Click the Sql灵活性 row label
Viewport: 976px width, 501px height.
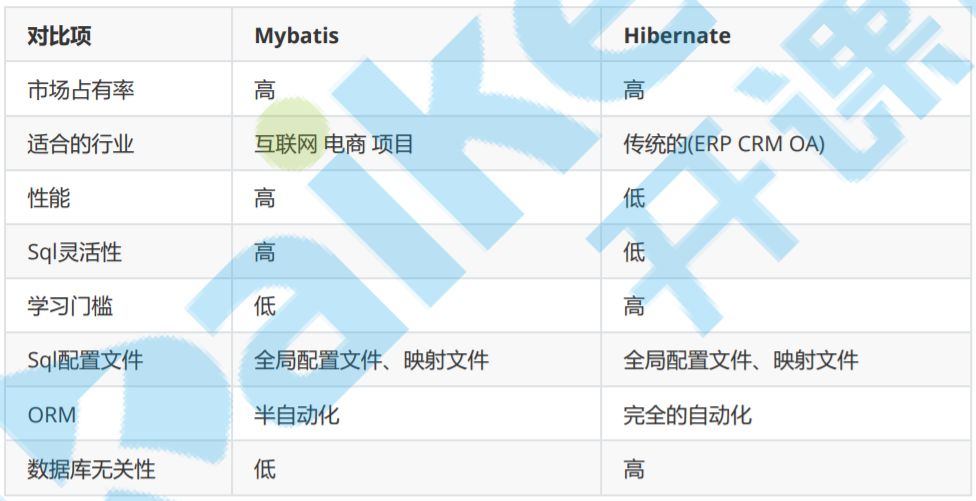[x=74, y=252]
